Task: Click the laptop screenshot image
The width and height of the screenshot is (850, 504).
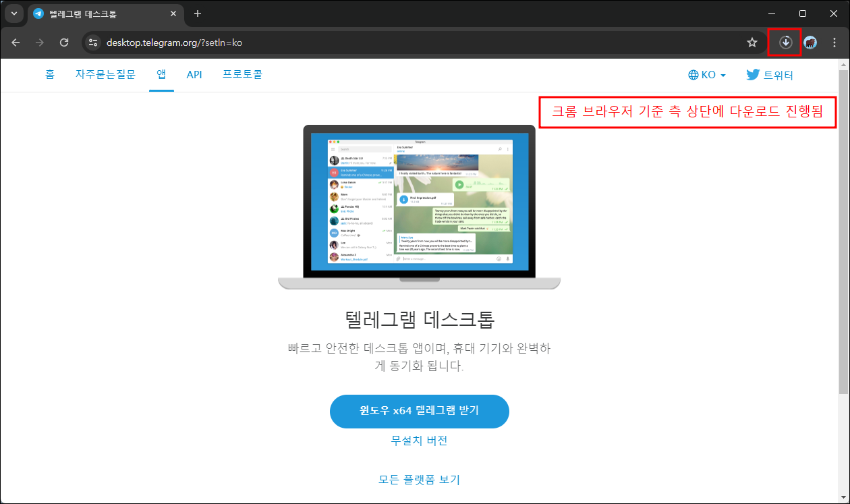Action: point(420,207)
